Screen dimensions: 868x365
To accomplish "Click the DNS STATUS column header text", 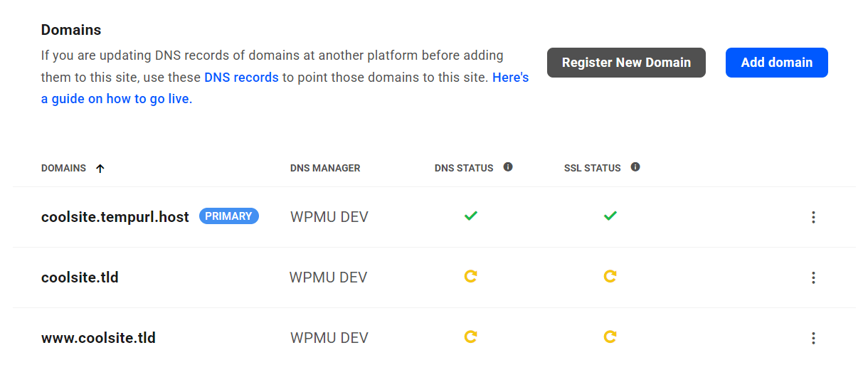I will (464, 168).
